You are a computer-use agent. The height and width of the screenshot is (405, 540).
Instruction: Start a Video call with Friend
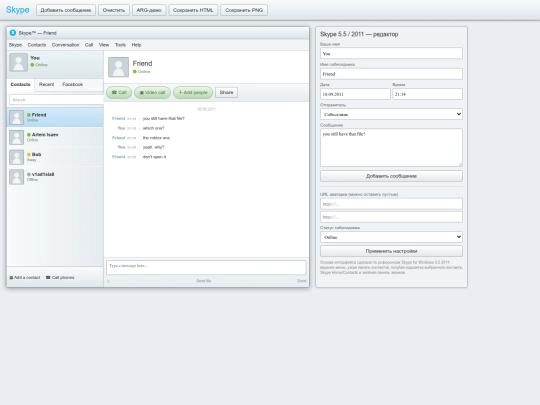tap(152, 92)
